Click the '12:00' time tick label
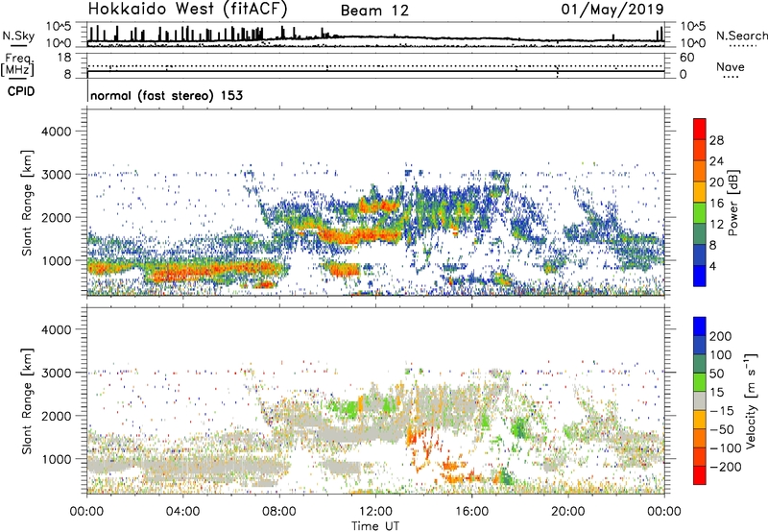768x532 pixels. point(375,512)
